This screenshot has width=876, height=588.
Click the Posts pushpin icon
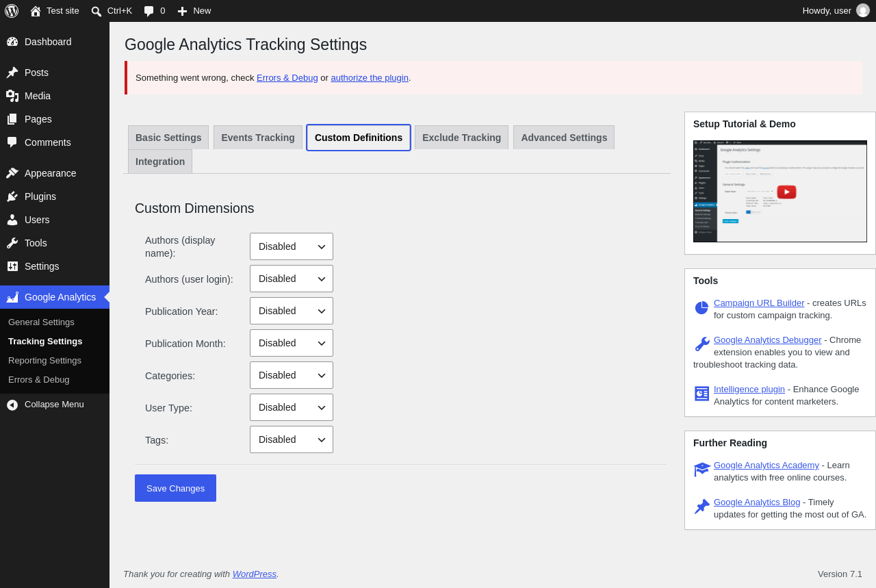12,73
